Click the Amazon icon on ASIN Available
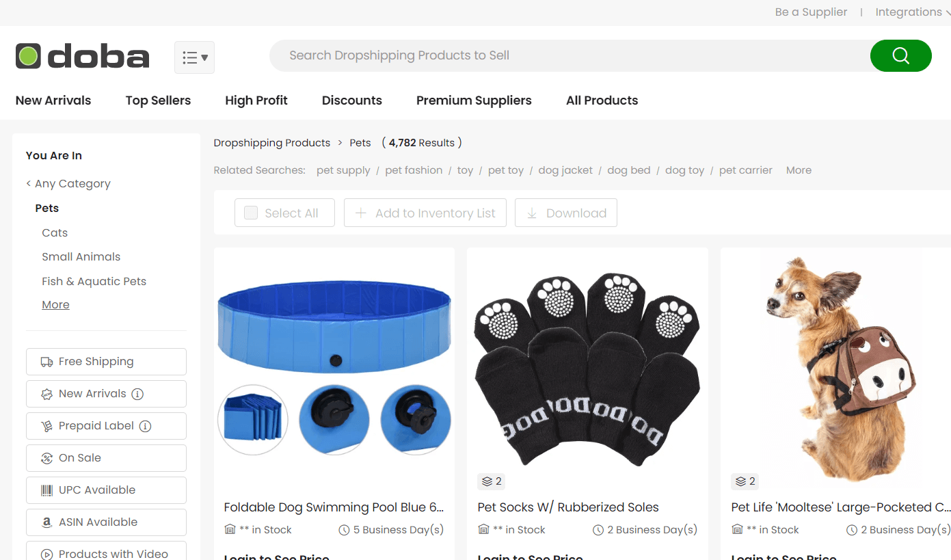The height and width of the screenshot is (560, 951). point(46,522)
